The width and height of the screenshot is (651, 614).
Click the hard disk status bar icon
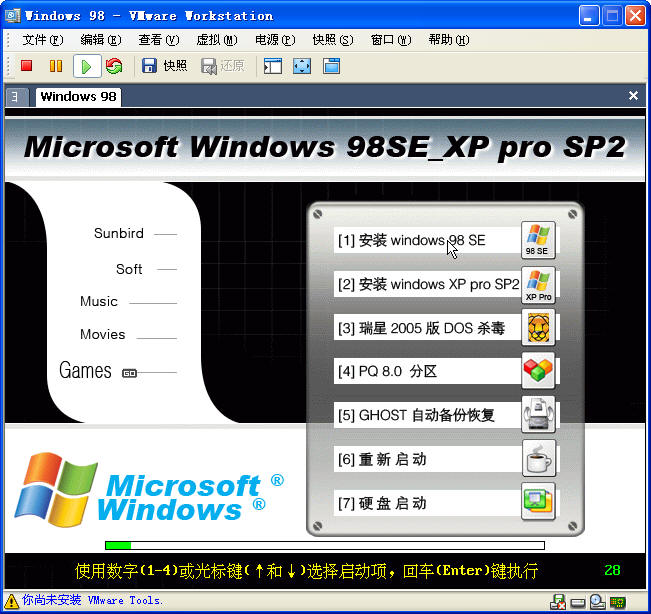(x=578, y=602)
